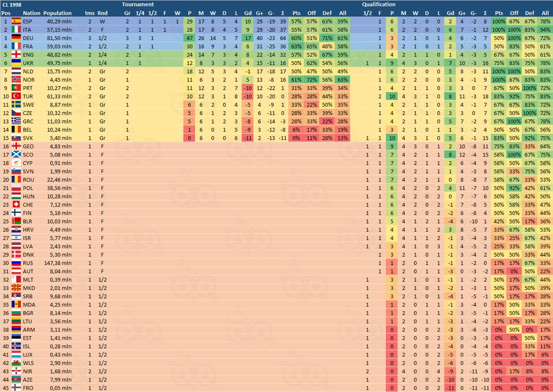Click the Netherlands flag beside NLD
553x392 pixels.
(x=16, y=71)
